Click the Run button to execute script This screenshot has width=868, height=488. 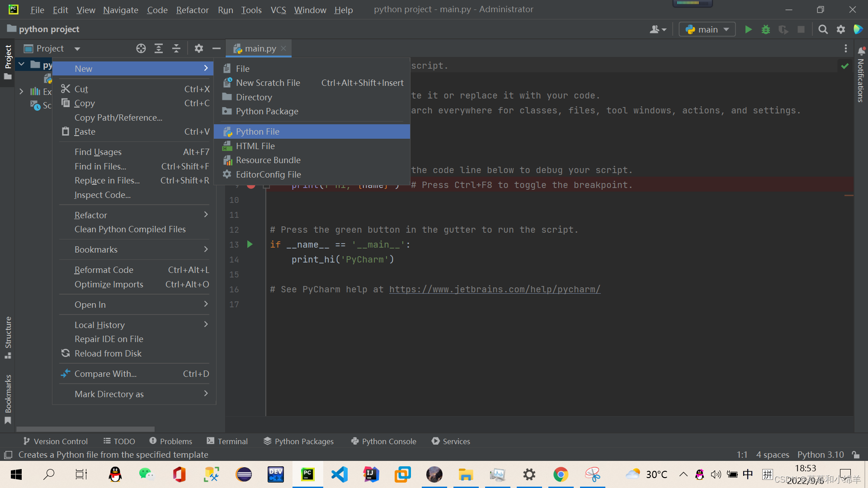point(748,28)
